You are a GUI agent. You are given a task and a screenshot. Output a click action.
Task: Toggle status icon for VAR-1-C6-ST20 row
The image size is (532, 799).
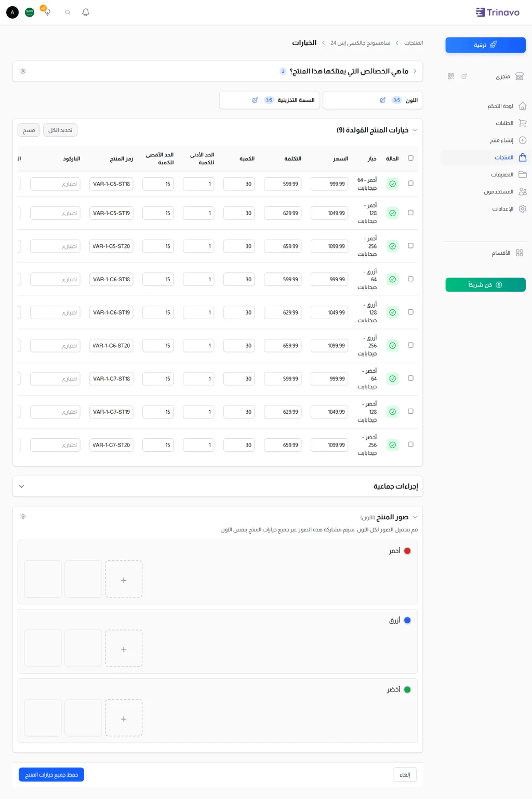[x=393, y=346]
